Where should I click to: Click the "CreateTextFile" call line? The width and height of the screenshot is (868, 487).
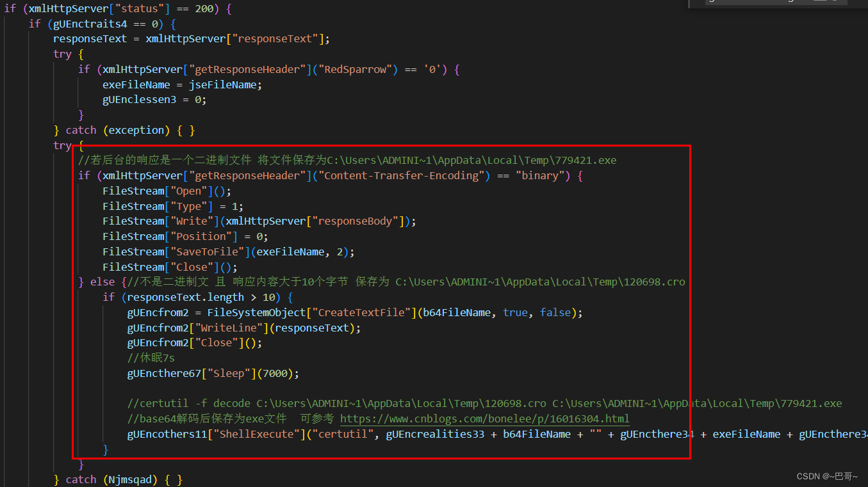[355, 312]
